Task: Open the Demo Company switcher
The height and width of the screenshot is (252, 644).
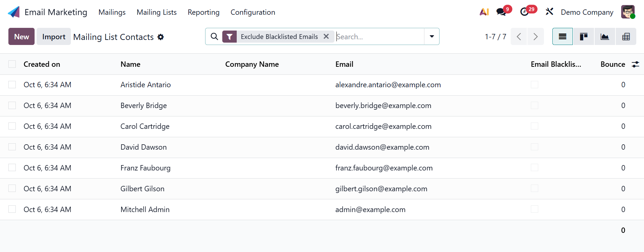Action: pos(587,12)
